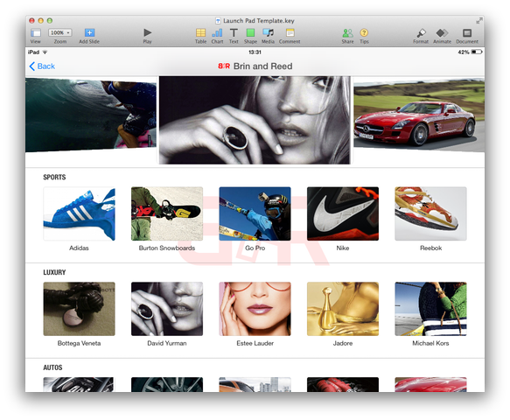510x420 pixels.
Task: Enter full screen with the corner arrows
Action: coord(479,20)
